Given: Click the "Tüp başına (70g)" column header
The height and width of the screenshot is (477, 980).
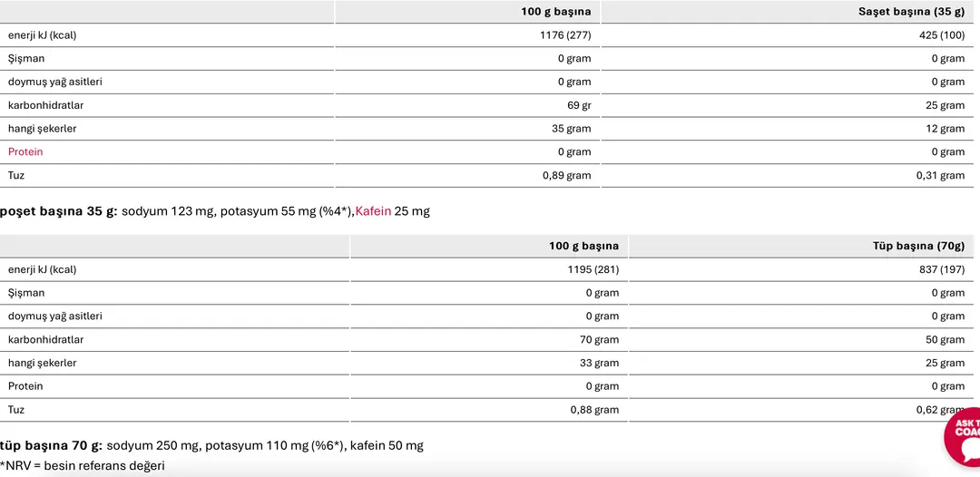Looking at the screenshot, I should [922, 246].
